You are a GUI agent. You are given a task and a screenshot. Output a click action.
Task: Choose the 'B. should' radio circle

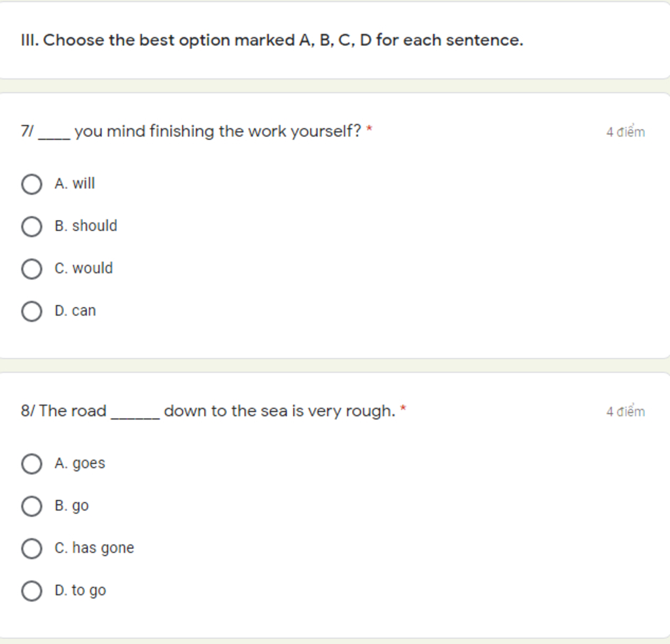(x=31, y=226)
